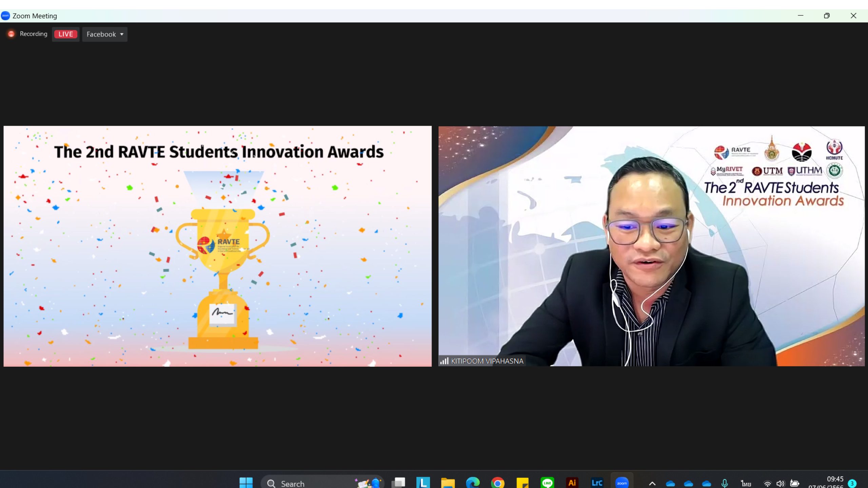868x488 pixels.
Task: Close the Zoom Meeting window
Action: [x=853, y=16]
